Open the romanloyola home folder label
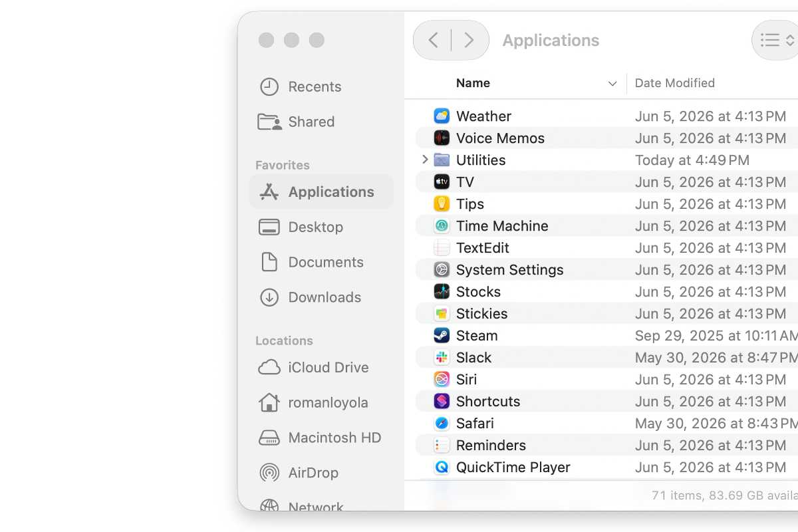 (329, 403)
